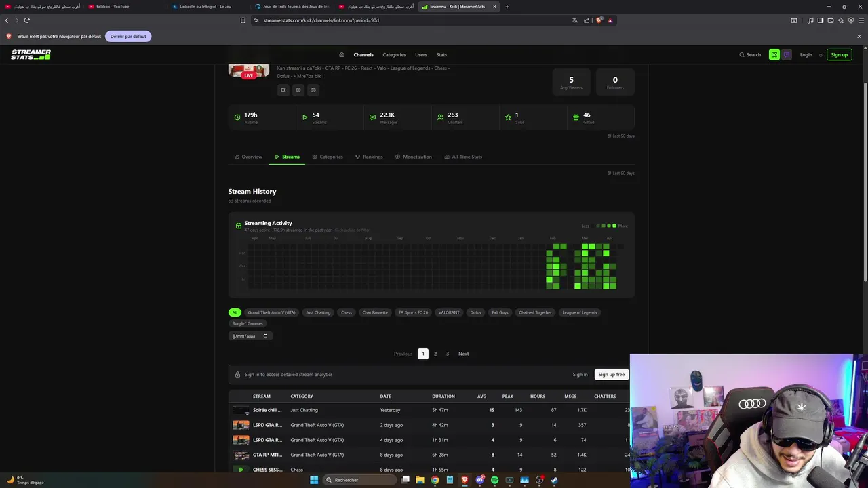868x488 pixels.
Task: Click the Windows taskbar Rechercher search box
Action: pyautogui.click(x=359, y=480)
